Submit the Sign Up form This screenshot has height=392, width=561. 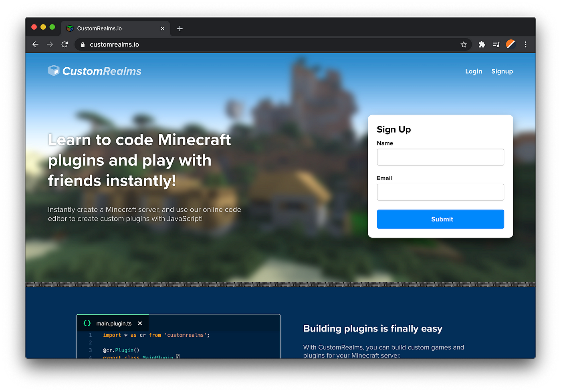pyautogui.click(x=440, y=219)
